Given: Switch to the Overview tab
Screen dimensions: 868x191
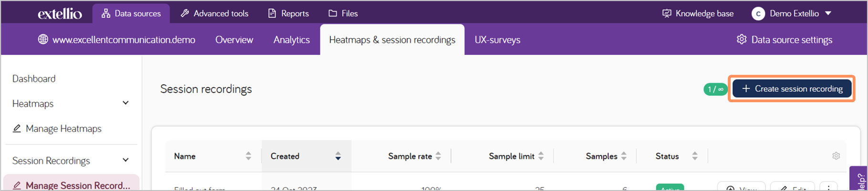Looking at the screenshot, I should (234, 40).
